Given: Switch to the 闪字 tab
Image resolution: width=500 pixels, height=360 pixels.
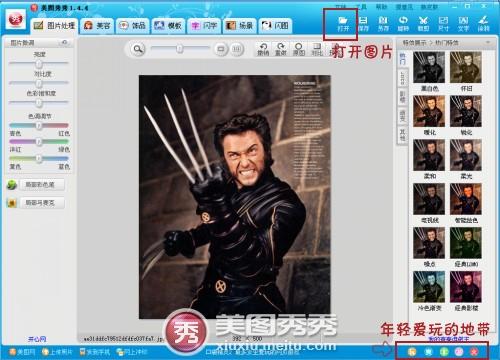Looking at the screenshot, I should (x=204, y=26).
